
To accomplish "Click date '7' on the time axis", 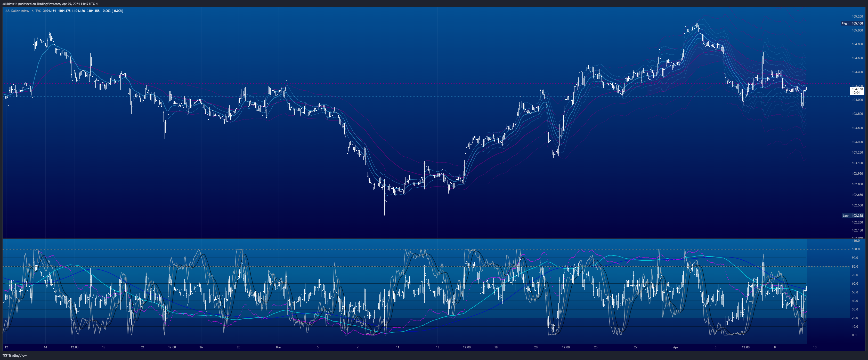I will point(358,347).
